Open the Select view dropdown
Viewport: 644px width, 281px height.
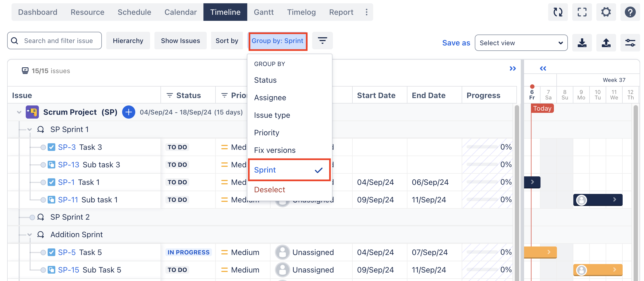pyautogui.click(x=521, y=43)
